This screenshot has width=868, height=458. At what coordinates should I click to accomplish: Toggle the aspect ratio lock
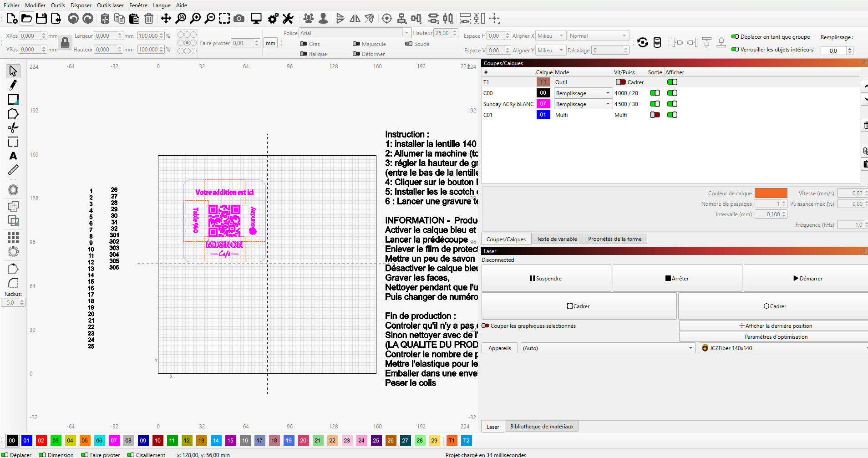(65, 43)
